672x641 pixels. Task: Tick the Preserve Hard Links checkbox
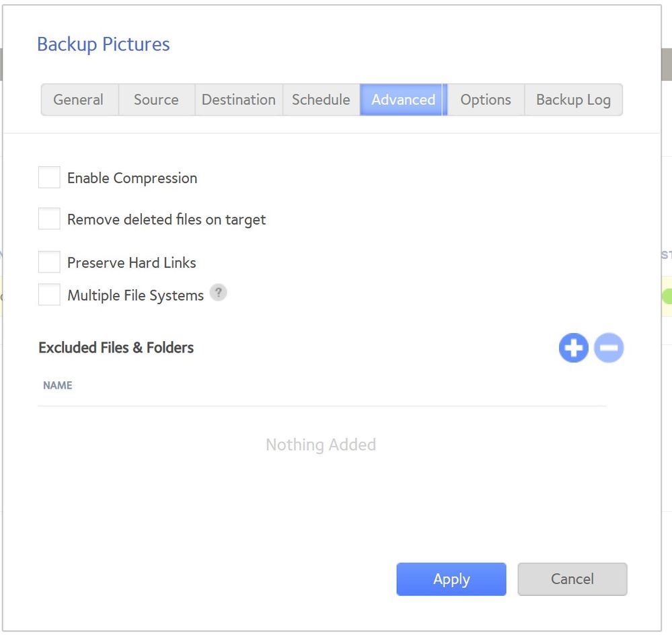49,262
